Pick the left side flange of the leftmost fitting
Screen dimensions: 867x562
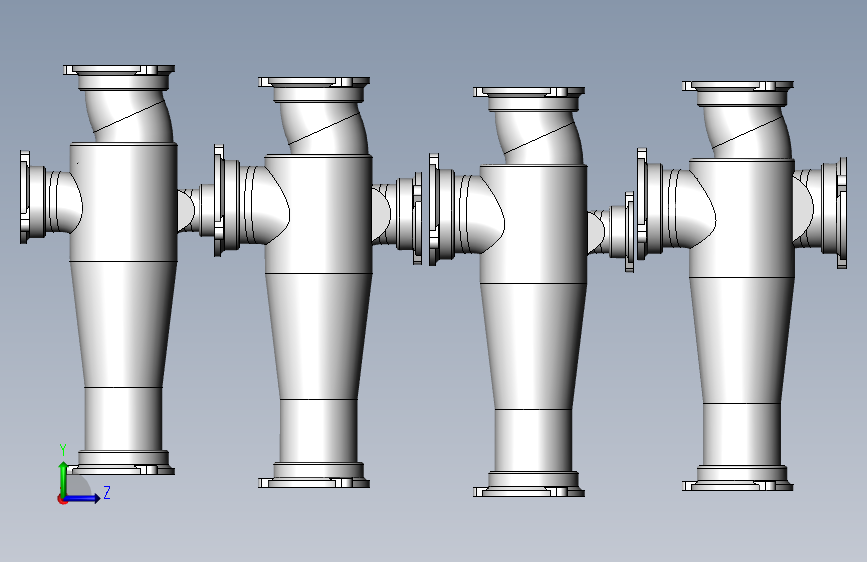[x=25, y=196]
